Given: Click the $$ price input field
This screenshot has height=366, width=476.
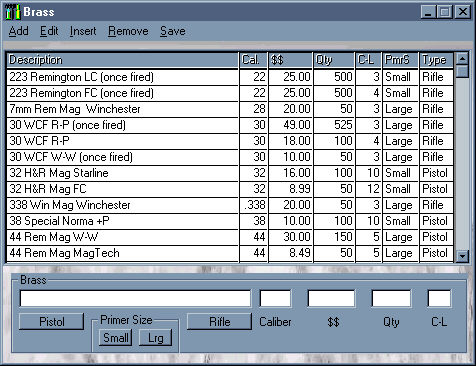Looking at the screenshot, I should 331,298.
